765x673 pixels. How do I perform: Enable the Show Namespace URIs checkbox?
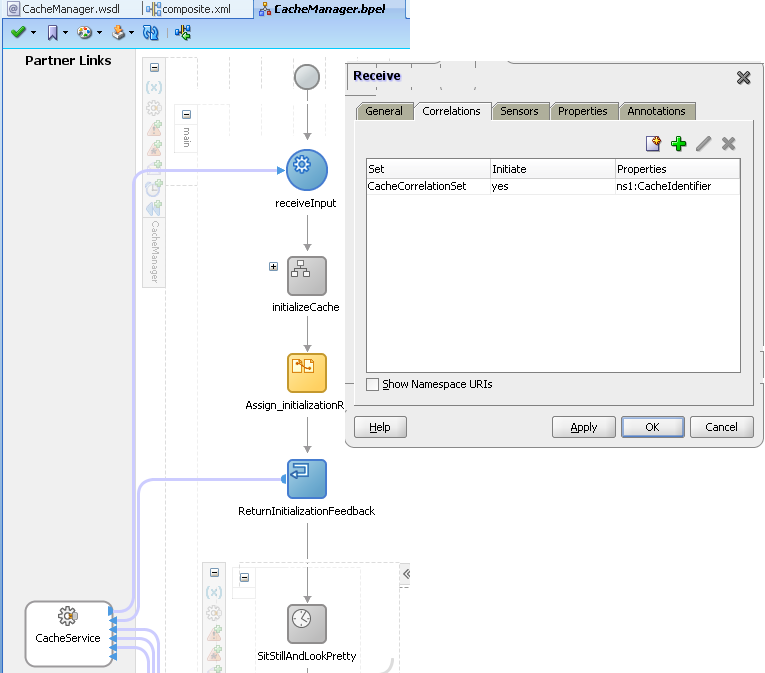click(373, 384)
